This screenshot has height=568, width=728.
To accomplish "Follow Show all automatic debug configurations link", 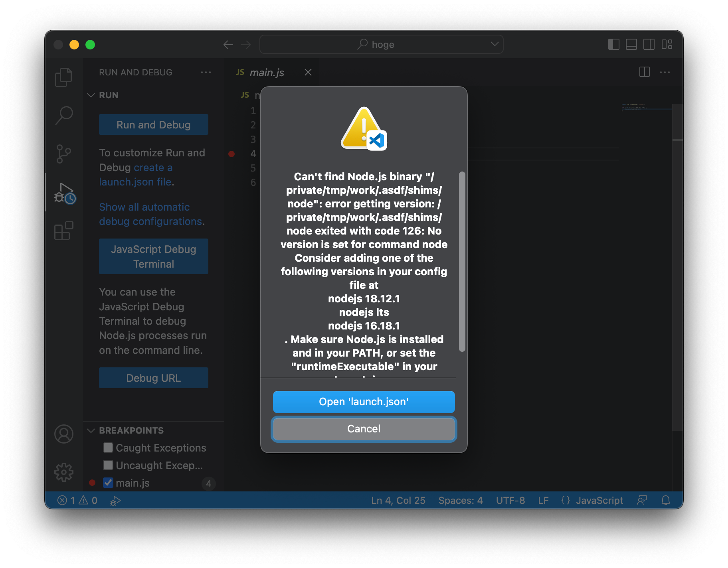I will tap(150, 214).
